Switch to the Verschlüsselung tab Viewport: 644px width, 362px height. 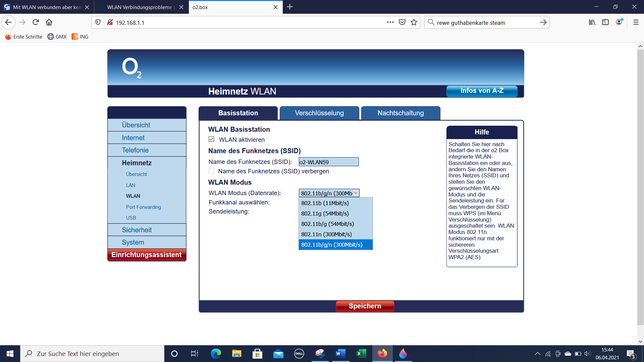(x=319, y=113)
